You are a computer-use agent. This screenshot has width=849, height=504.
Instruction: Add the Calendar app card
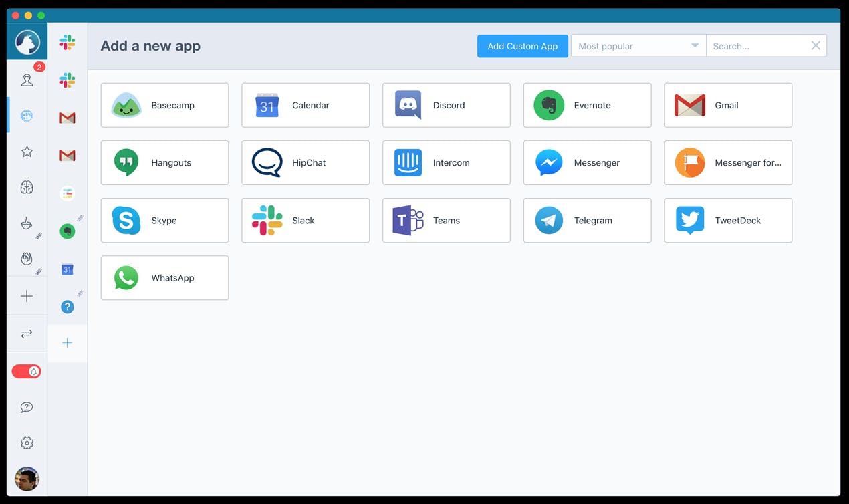tap(306, 105)
